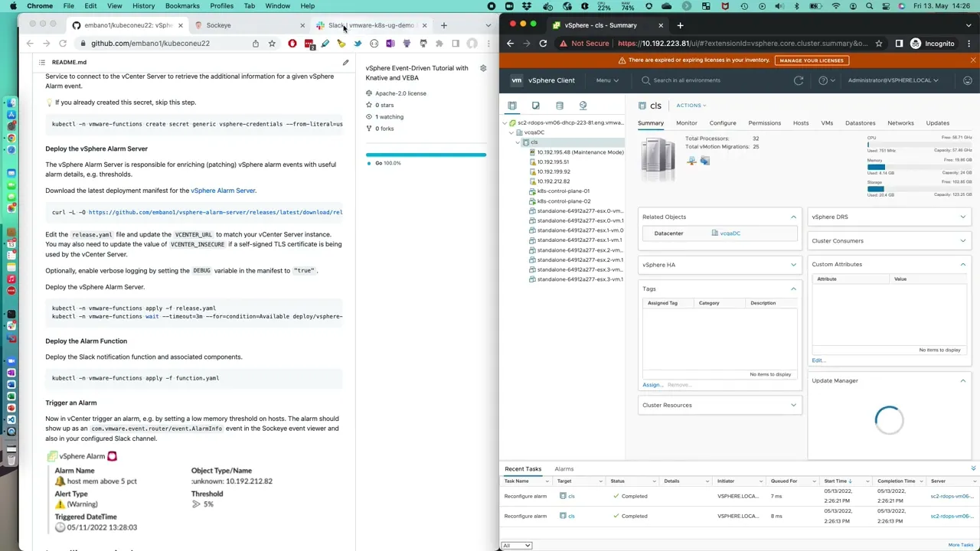The width and height of the screenshot is (980, 551).
Task: Click the vSphere search magnifier icon
Action: 646,80
